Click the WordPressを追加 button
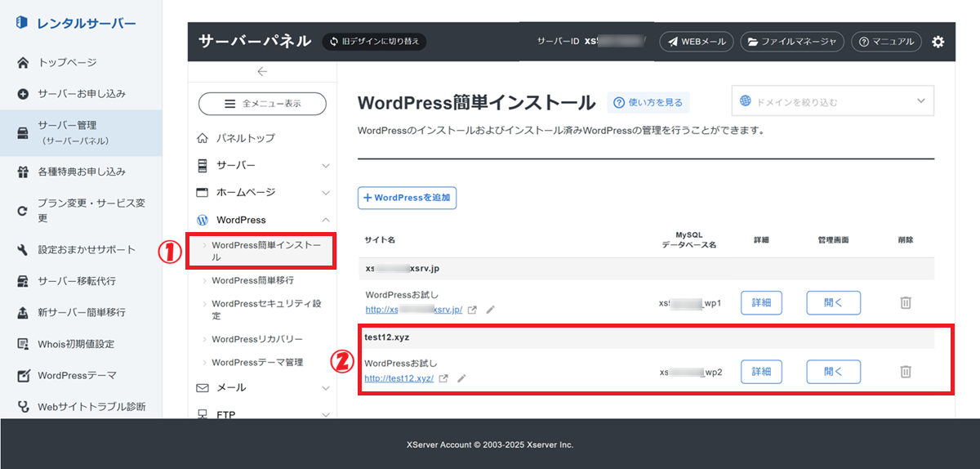The image size is (980, 469). click(x=408, y=198)
